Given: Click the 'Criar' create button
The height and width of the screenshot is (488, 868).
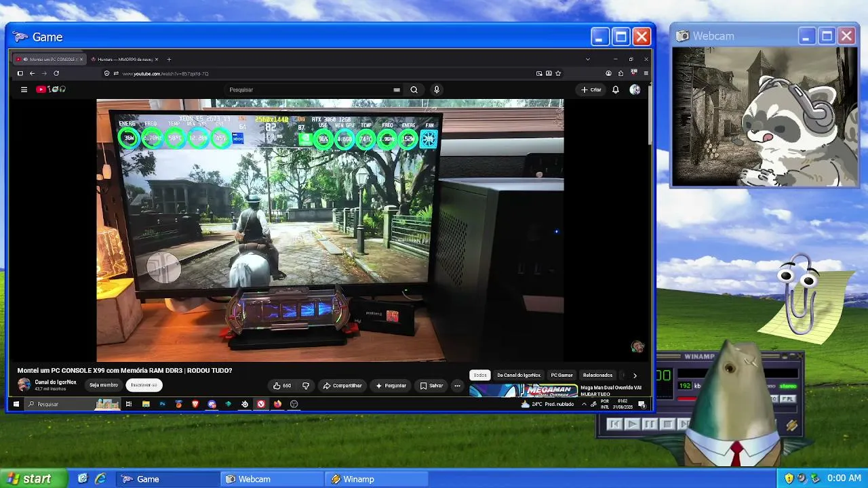Looking at the screenshot, I should tap(591, 89).
